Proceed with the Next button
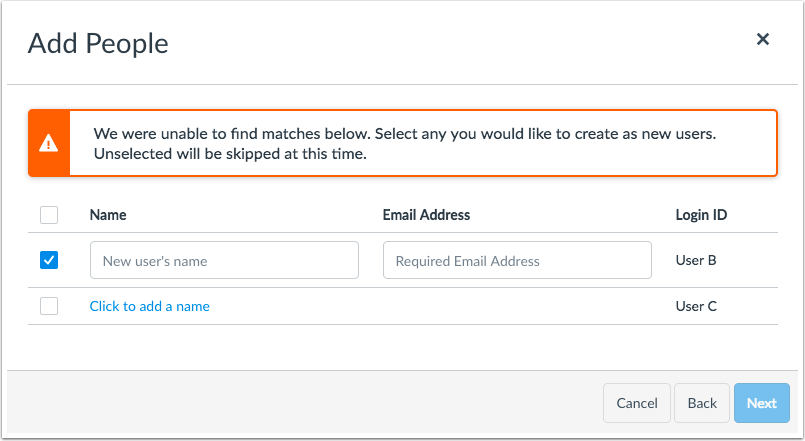The height and width of the screenshot is (441, 805). point(761,403)
